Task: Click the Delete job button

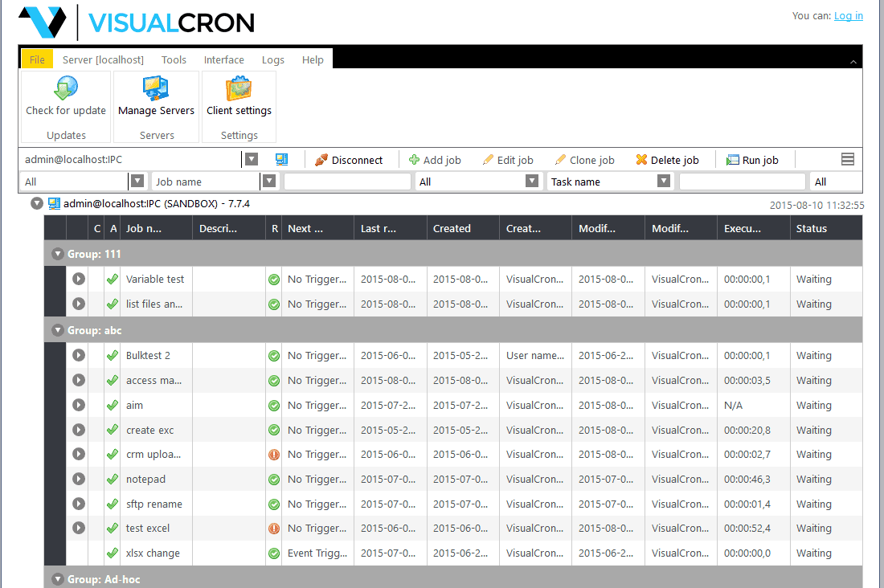Action: point(668,160)
